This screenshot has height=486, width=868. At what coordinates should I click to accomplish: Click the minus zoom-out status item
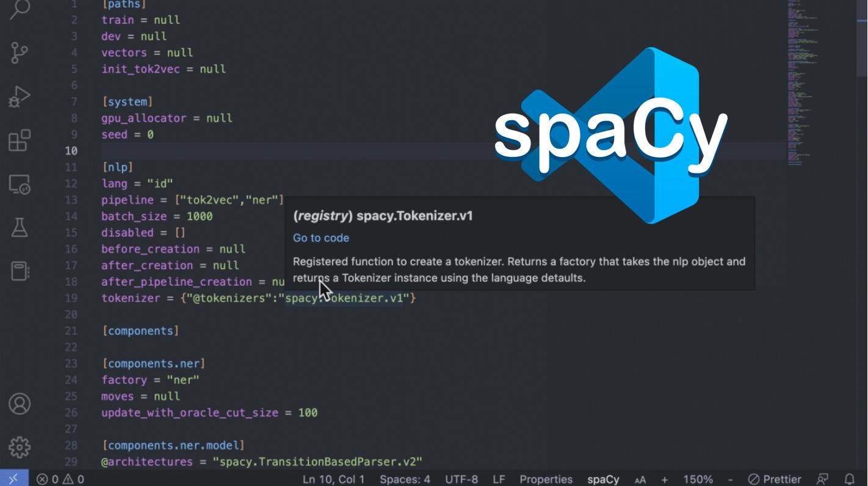(x=730, y=480)
